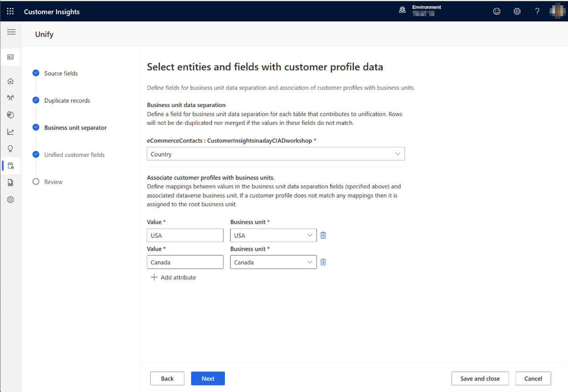The width and height of the screenshot is (568, 392).
Task: Click the Cancel button
Action: point(533,378)
